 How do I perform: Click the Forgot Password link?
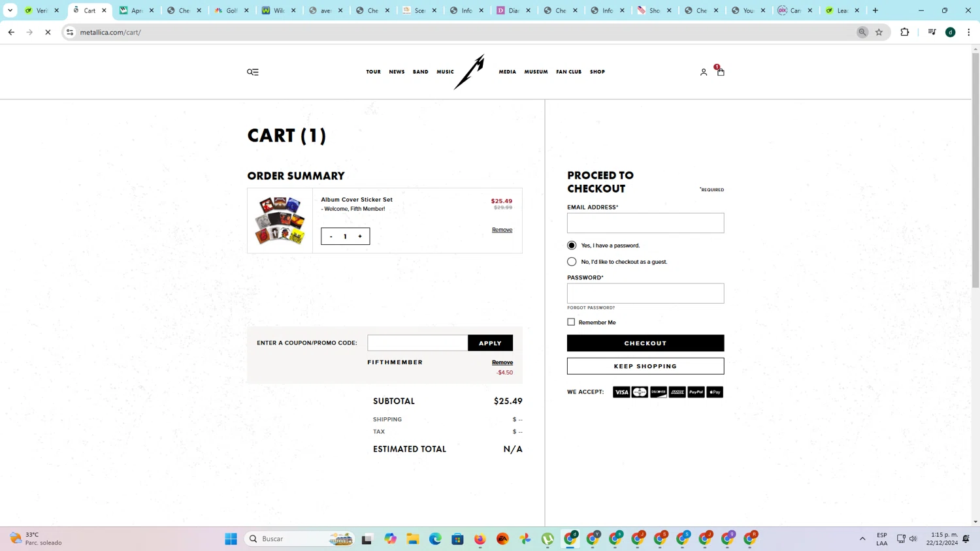pos(591,307)
